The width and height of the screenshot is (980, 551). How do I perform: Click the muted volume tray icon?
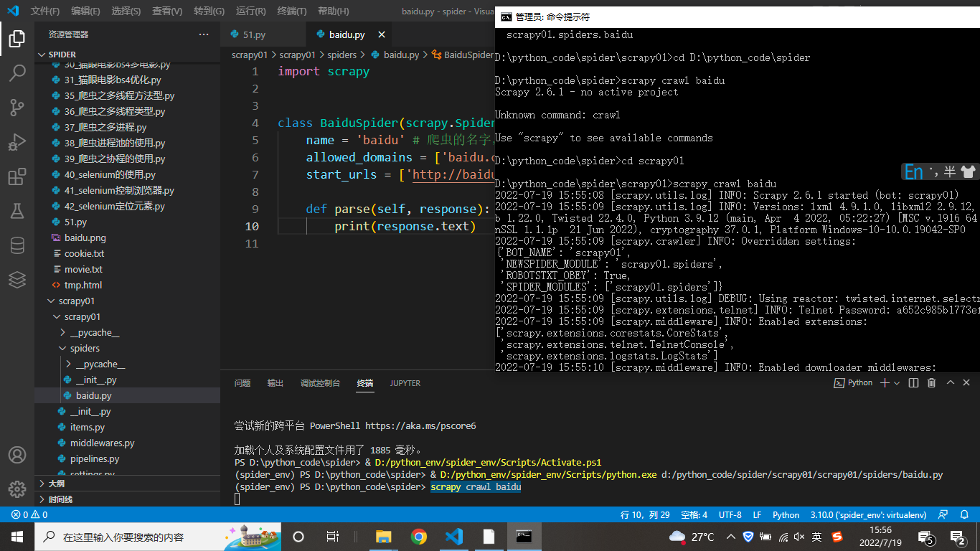tap(800, 537)
